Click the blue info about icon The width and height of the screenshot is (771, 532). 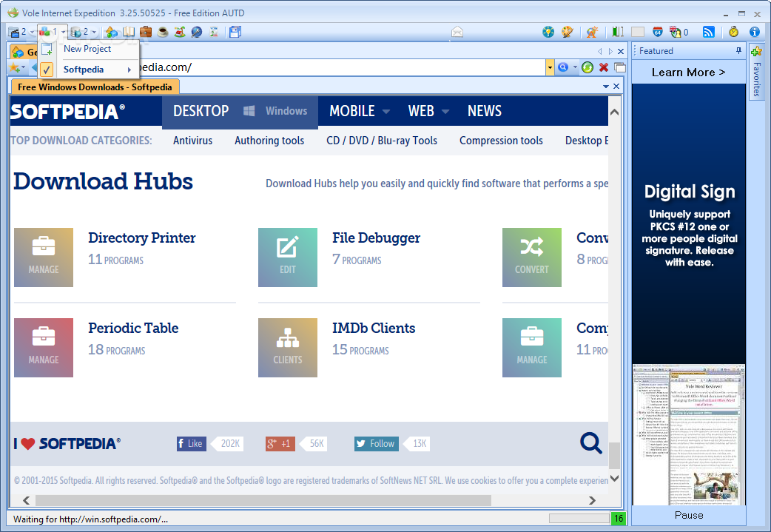pyautogui.click(x=755, y=32)
